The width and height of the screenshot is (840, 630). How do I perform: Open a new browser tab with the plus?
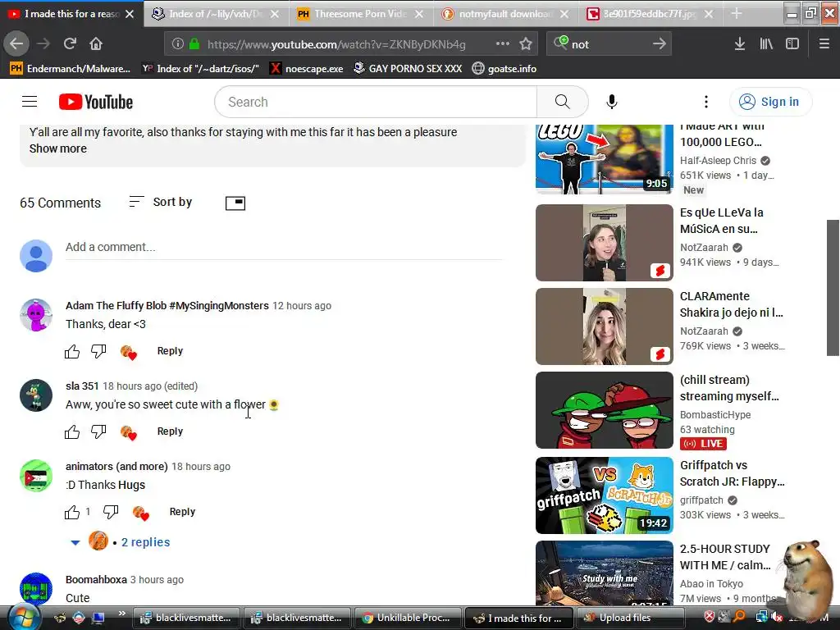coord(737,13)
